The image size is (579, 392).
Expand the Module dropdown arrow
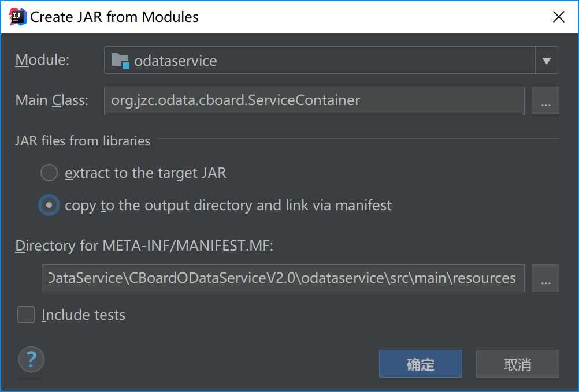click(547, 61)
